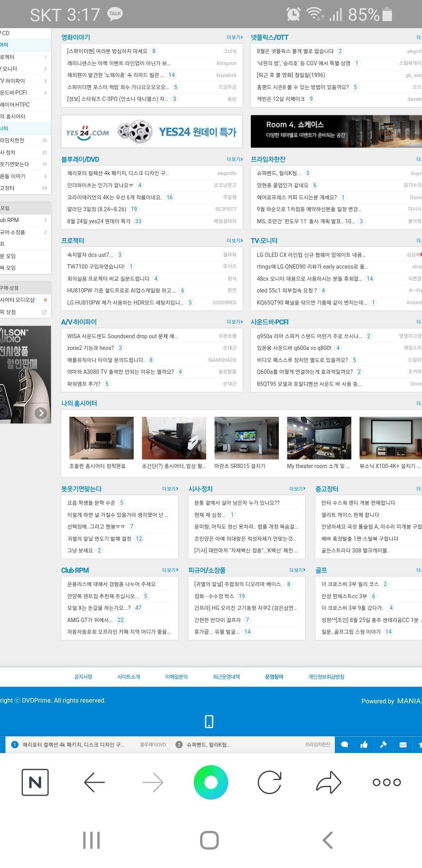Switch to mobile view via phone icon
422x868 pixels.
[209, 721]
